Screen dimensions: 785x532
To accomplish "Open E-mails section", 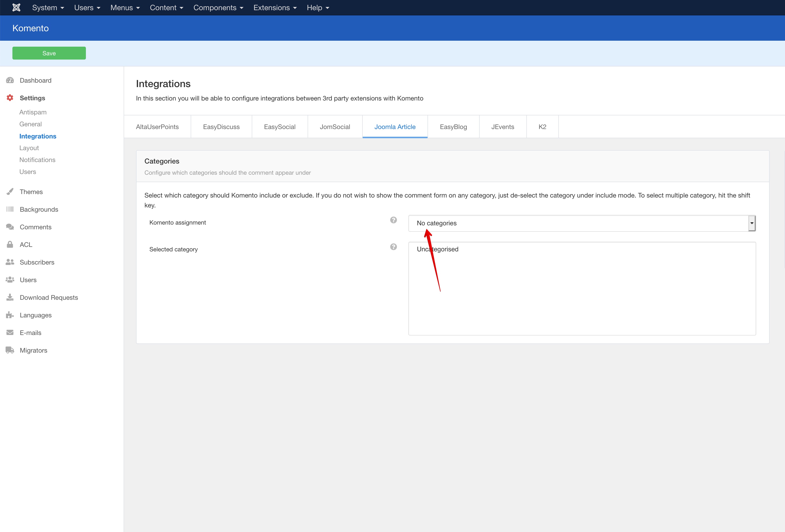I will (30, 332).
